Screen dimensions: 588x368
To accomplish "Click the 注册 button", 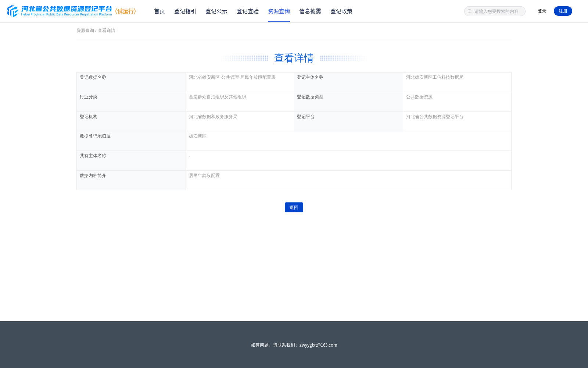I will tap(563, 11).
